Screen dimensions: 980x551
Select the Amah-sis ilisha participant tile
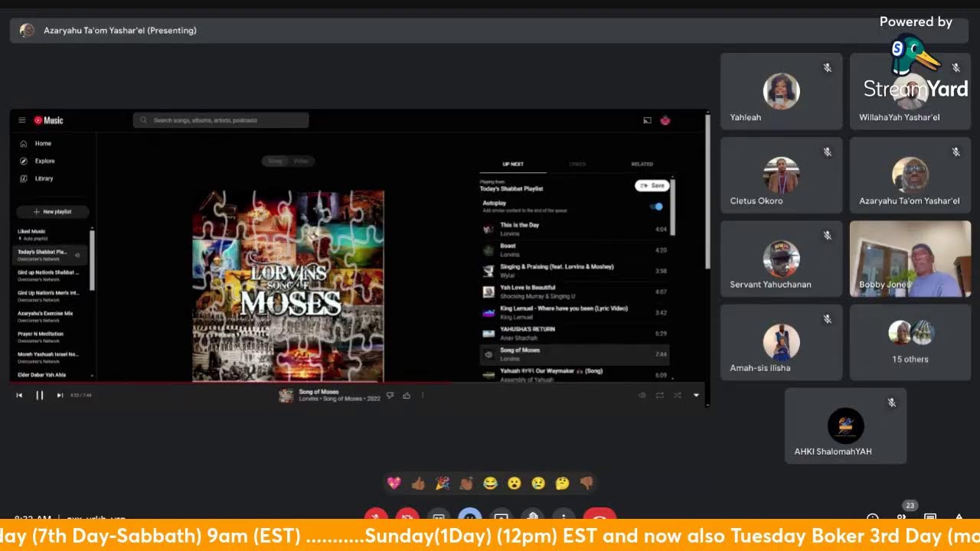pyautogui.click(x=782, y=342)
